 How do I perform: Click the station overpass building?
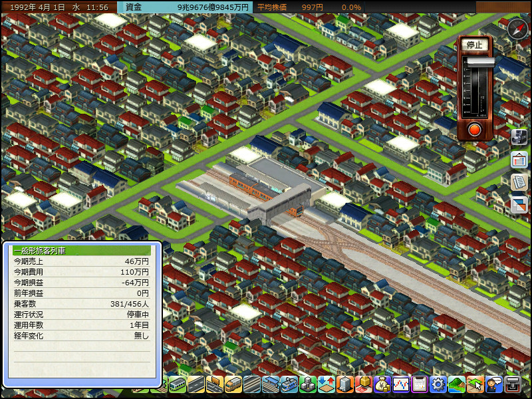(280, 203)
